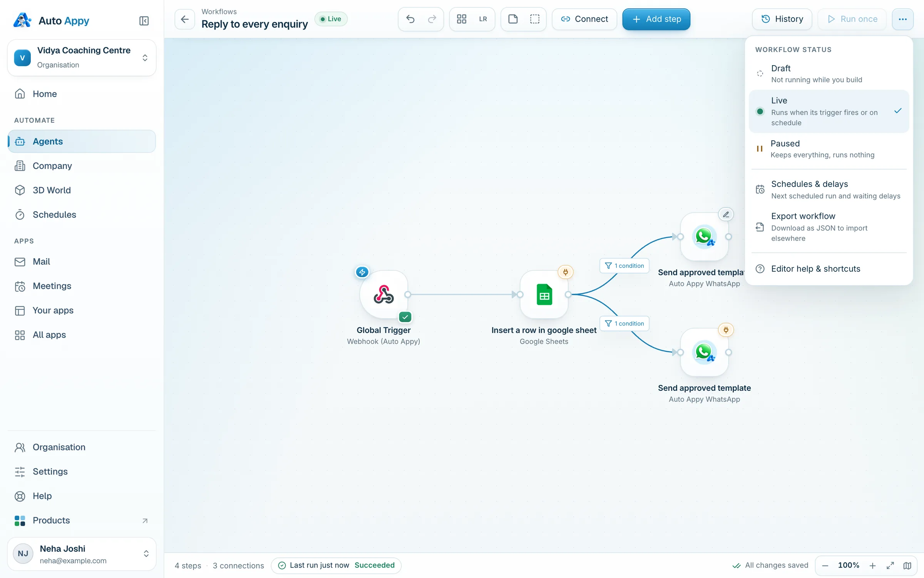Open Products external link
The height and width of the screenshot is (578, 924).
pyautogui.click(x=82, y=520)
